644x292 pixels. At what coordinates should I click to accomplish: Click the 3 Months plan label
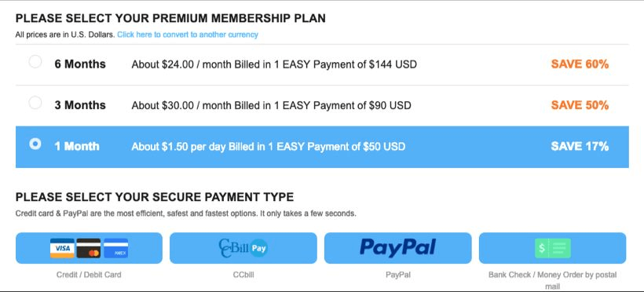(80, 105)
